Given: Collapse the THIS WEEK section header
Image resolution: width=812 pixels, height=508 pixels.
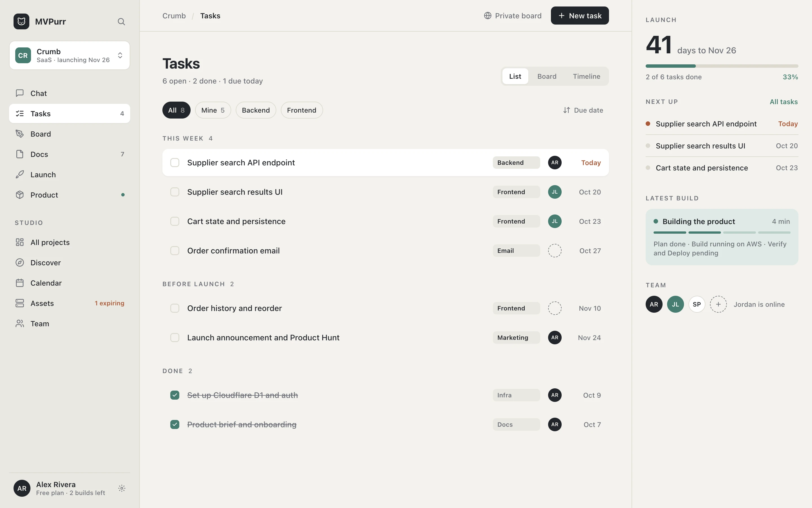Looking at the screenshot, I should pyautogui.click(x=187, y=138).
